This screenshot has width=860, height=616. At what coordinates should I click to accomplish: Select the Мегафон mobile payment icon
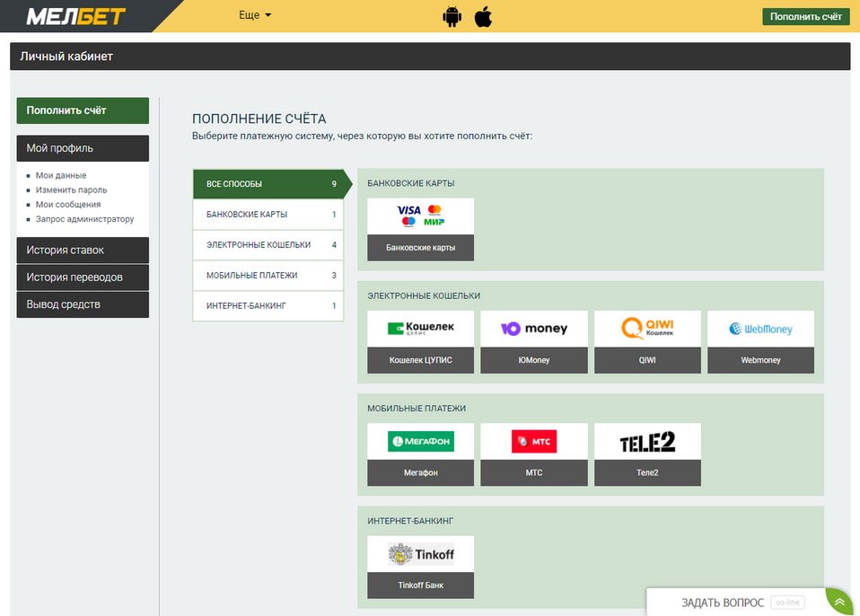[x=420, y=441]
